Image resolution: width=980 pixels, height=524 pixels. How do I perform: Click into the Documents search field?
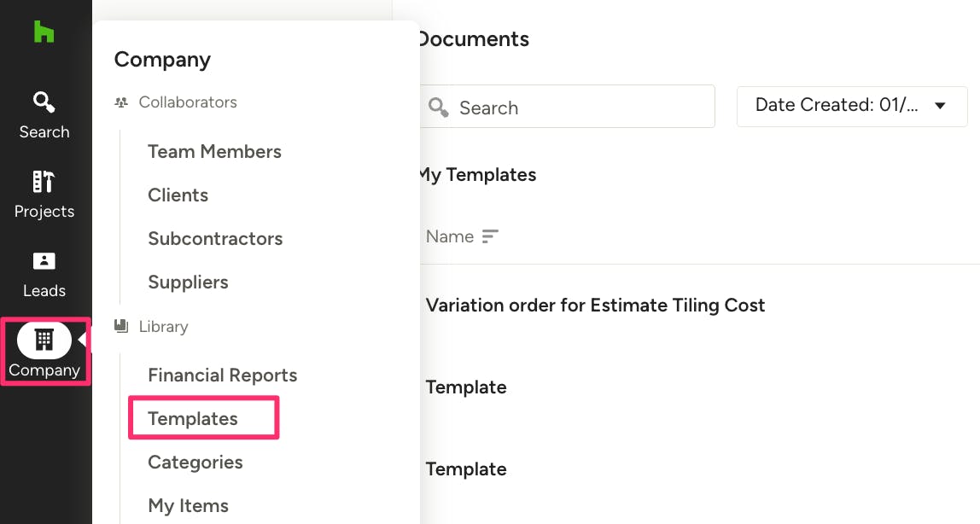click(x=580, y=108)
